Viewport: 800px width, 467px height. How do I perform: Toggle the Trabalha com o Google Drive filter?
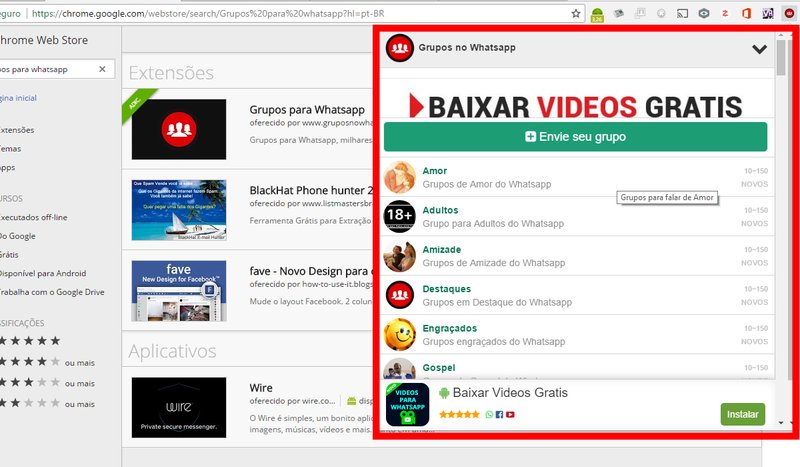pos(52,292)
